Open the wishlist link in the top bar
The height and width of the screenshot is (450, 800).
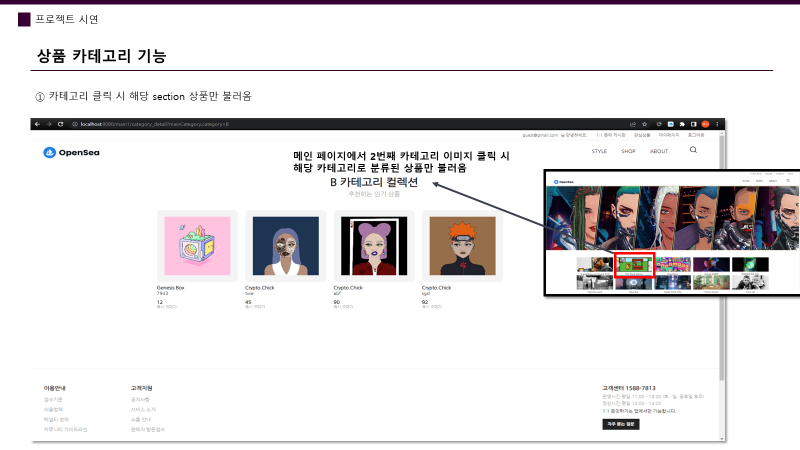click(642, 135)
